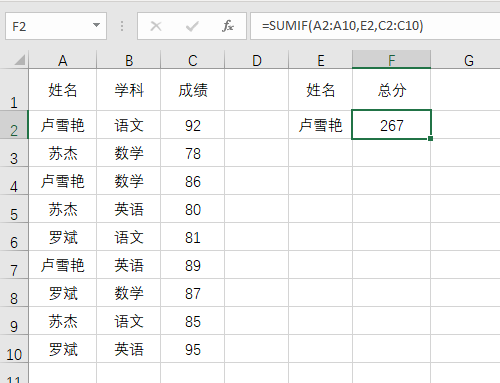Click cell A7 containing 卢雪艳

[63, 265]
